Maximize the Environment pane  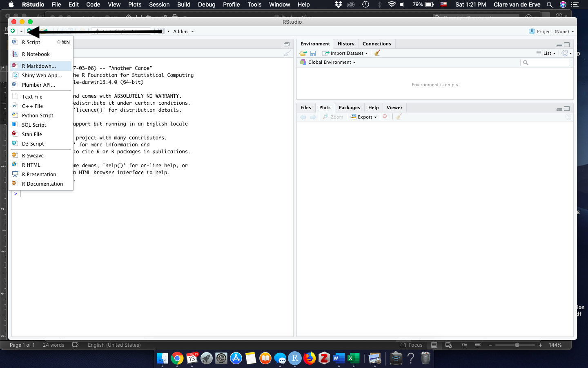567,45
